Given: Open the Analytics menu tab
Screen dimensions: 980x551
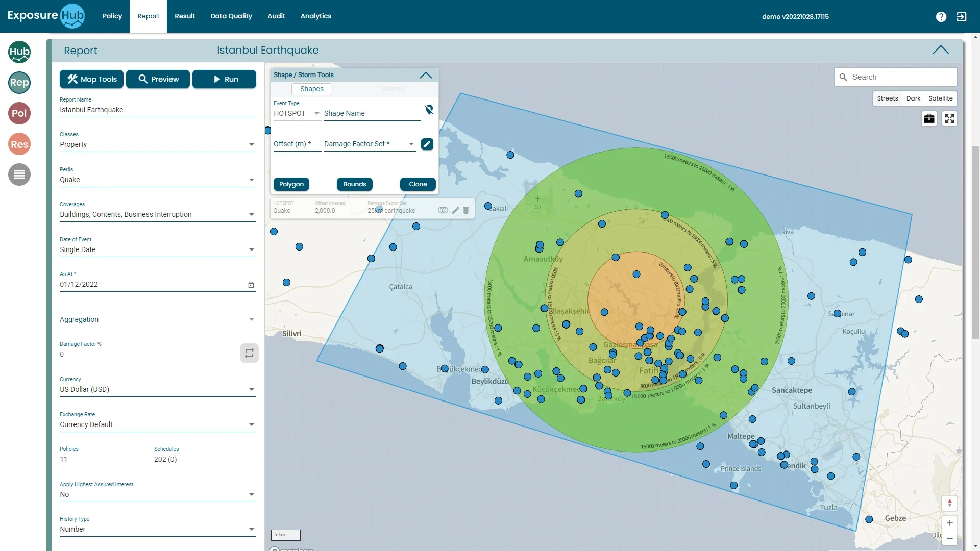Looking at the screenshot, I should [x=316, y=16].
